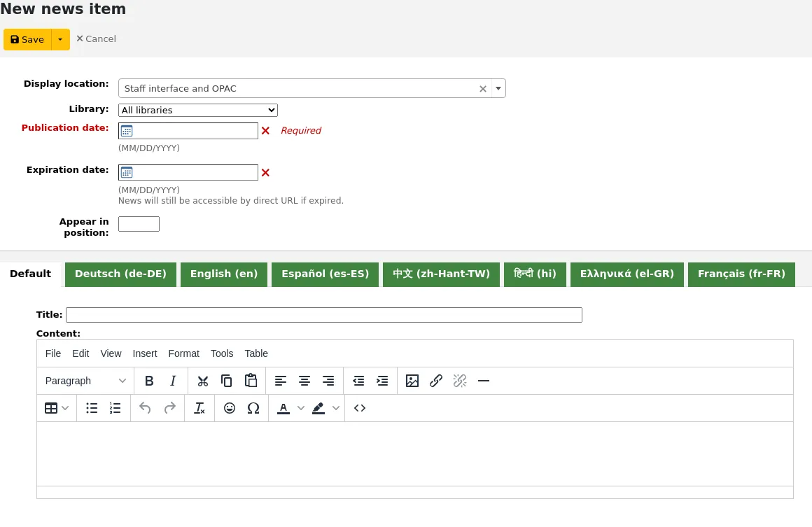The width and height of the screenshot is (812, 527).
Task: Switch to हिन्दी (hi) tab
Action: point(535,274)
